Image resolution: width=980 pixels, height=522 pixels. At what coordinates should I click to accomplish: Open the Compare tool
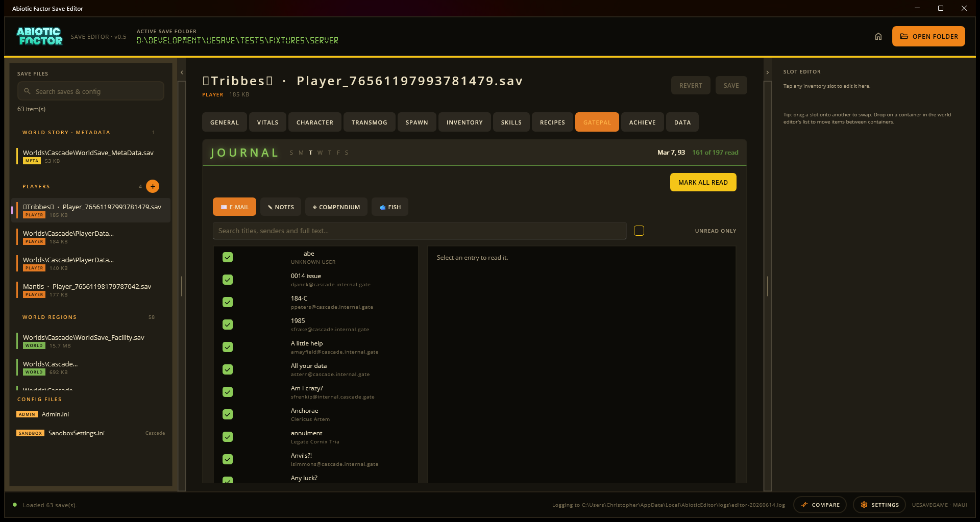(x=820, y=505)
